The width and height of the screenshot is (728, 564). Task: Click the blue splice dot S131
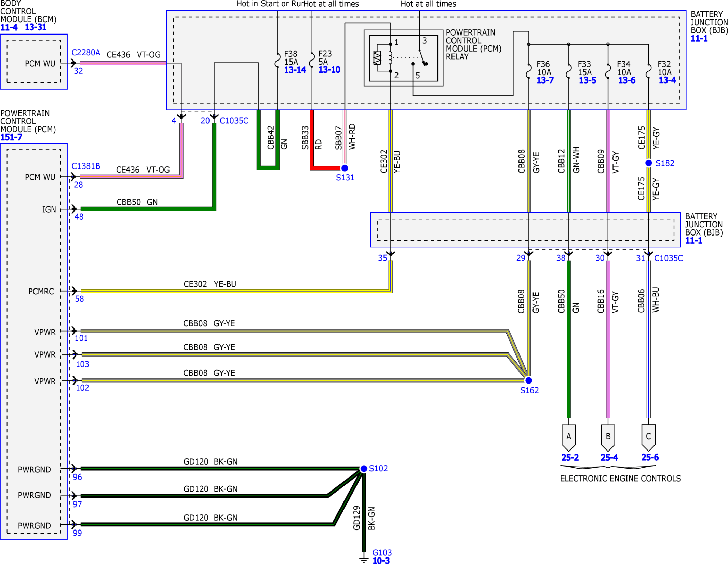pyautogui.click(x=345, y=168)
